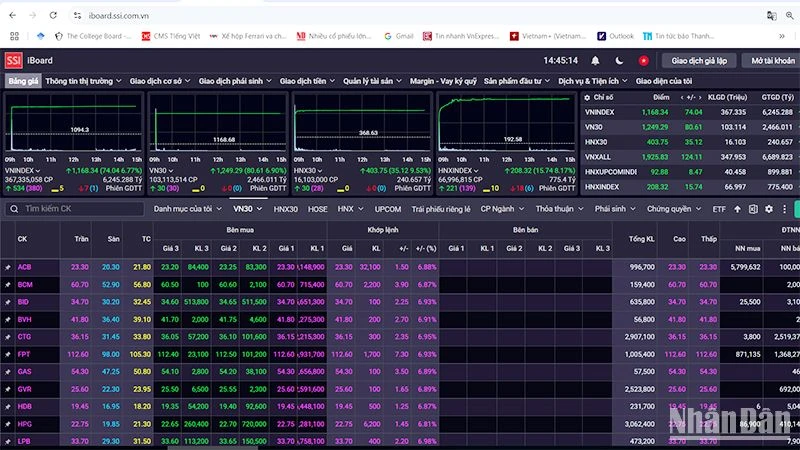Click the SSI logo icon
This screenshot has height=450, width=800.
(14, 60)
